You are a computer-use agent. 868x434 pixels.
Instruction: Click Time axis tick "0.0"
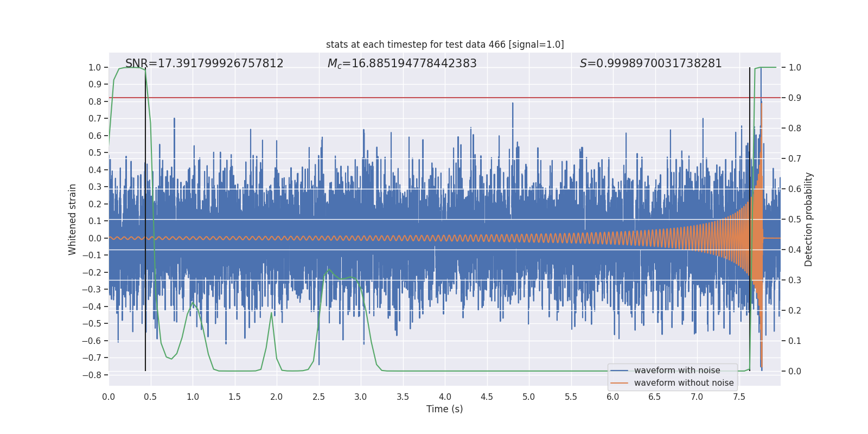tap(108, 397)
